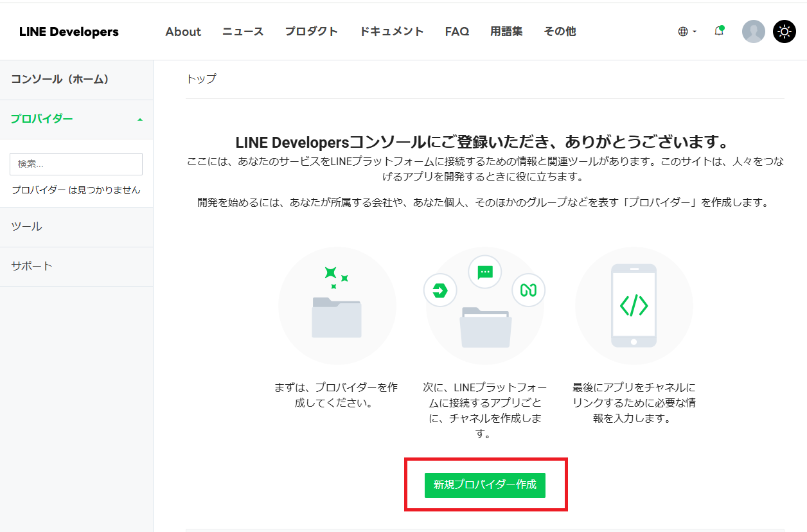Screen dimensions: 807x532
Task: Open the About menu item
Action: click(183, 31)
